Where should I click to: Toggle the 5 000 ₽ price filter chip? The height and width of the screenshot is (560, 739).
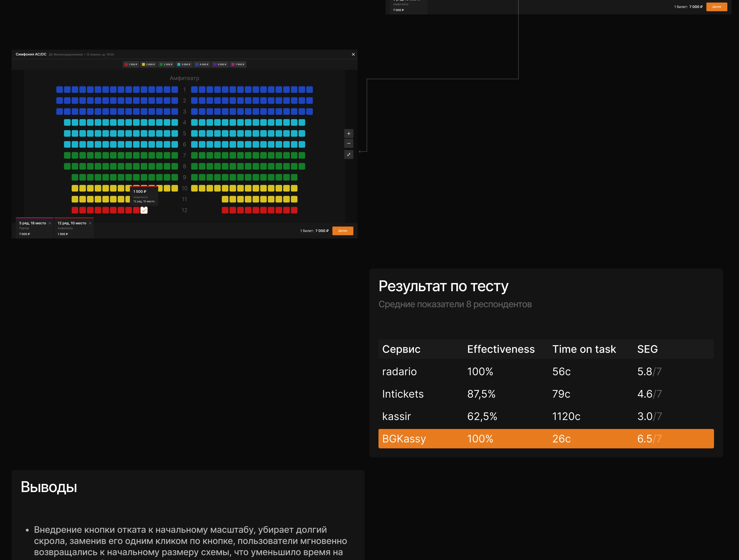220,64
